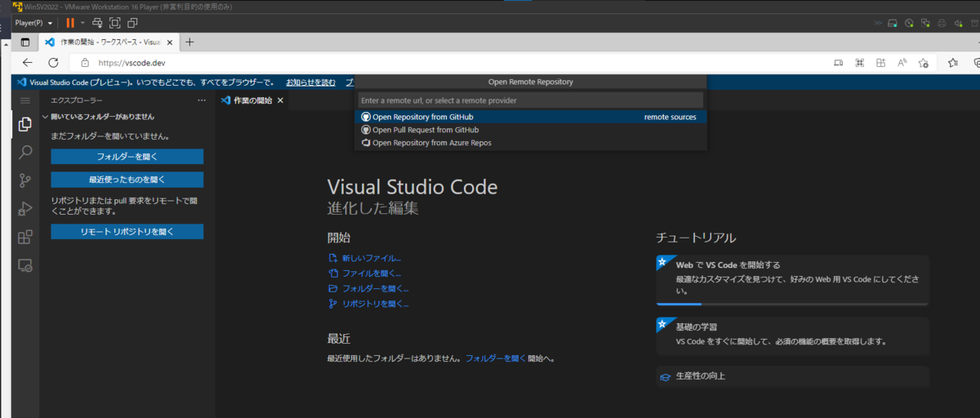Click the browser back arrow
The width and height of the screenshot is (980, 418).
(x=27, y=62)
